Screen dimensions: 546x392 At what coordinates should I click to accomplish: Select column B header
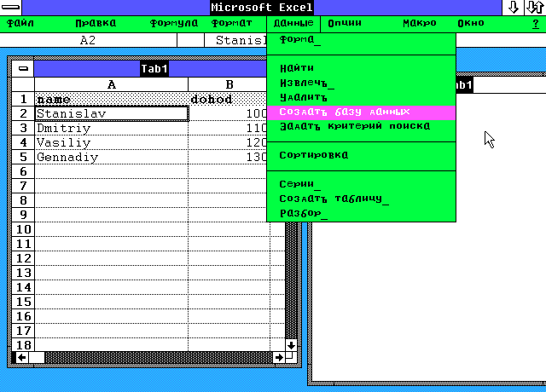click(x=229, y=84)
